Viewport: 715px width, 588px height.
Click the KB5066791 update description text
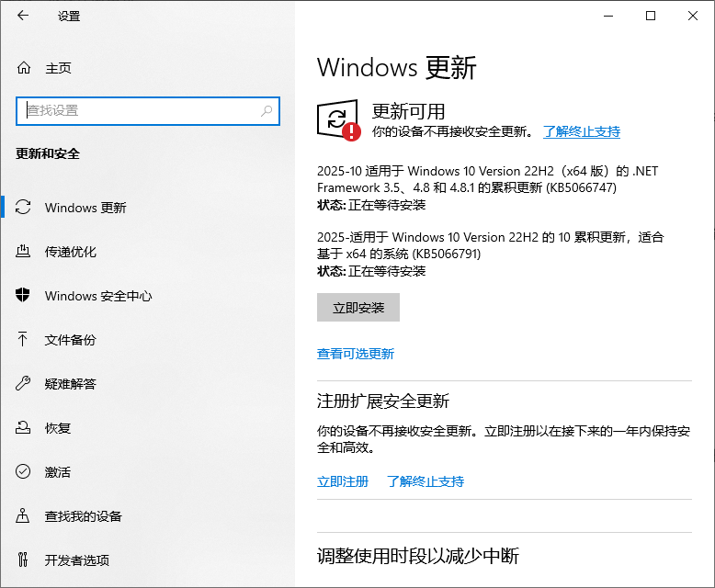tap(490, 245)
